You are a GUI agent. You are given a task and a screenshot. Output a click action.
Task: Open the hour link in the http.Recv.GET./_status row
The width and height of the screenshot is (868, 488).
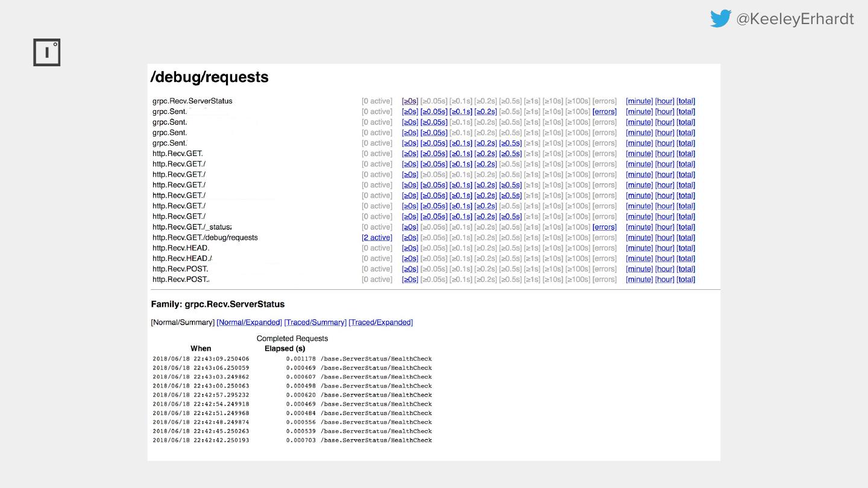coord(665,227)
